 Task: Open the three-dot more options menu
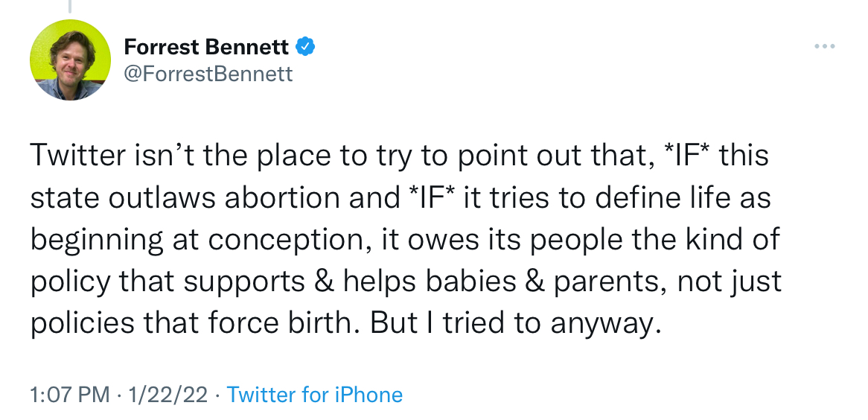[825, 48]
